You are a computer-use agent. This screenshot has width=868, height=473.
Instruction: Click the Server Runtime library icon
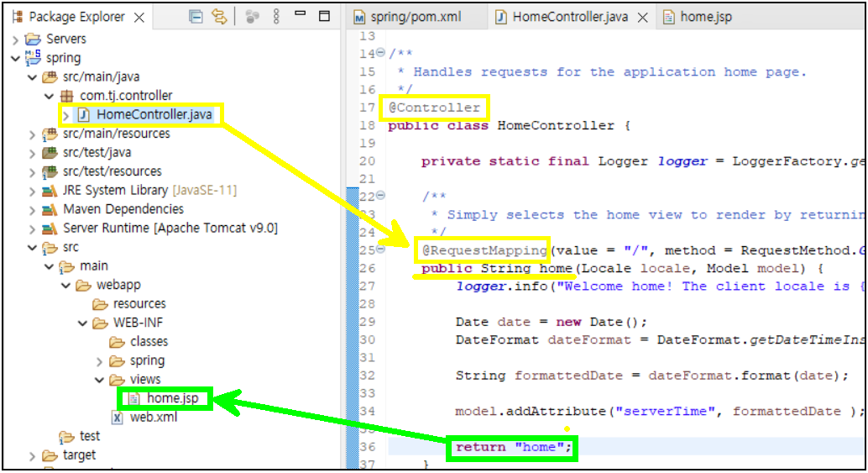click(x=50, y=229)
